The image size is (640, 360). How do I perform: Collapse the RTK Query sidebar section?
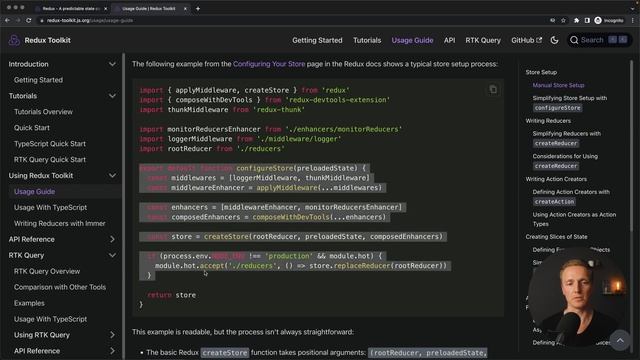click(112, 255)
